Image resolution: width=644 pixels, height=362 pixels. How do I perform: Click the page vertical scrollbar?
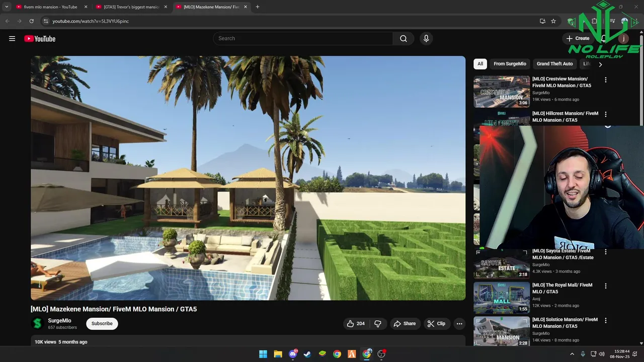click(x=641, y=80)
